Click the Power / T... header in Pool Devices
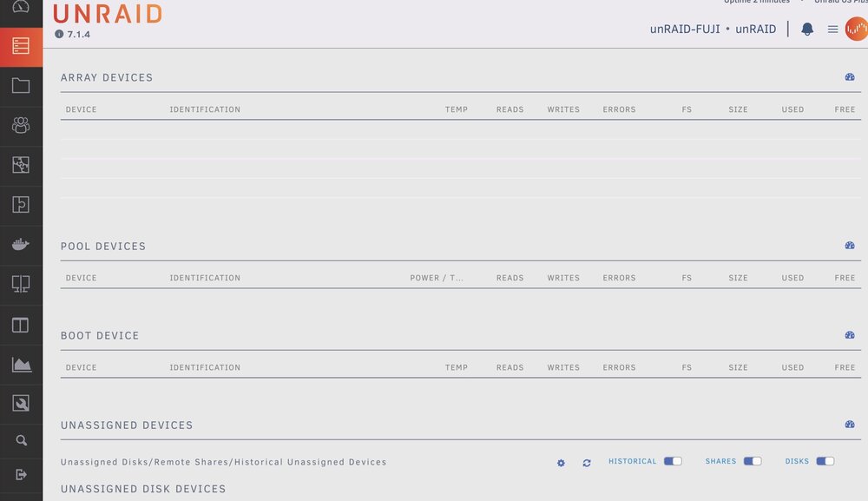This screenshot has height=501, width=868. pyautogui.click(x=437, y=278)
